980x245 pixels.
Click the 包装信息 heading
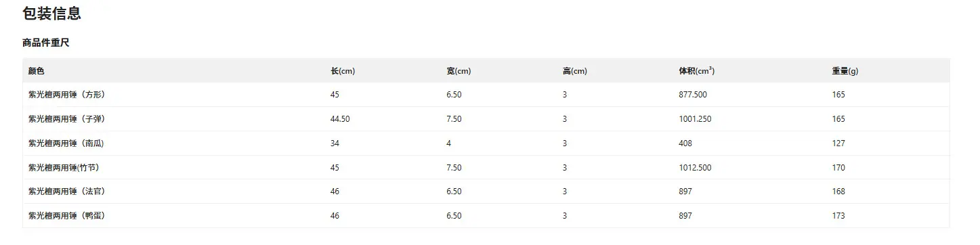tap(52, 13)
